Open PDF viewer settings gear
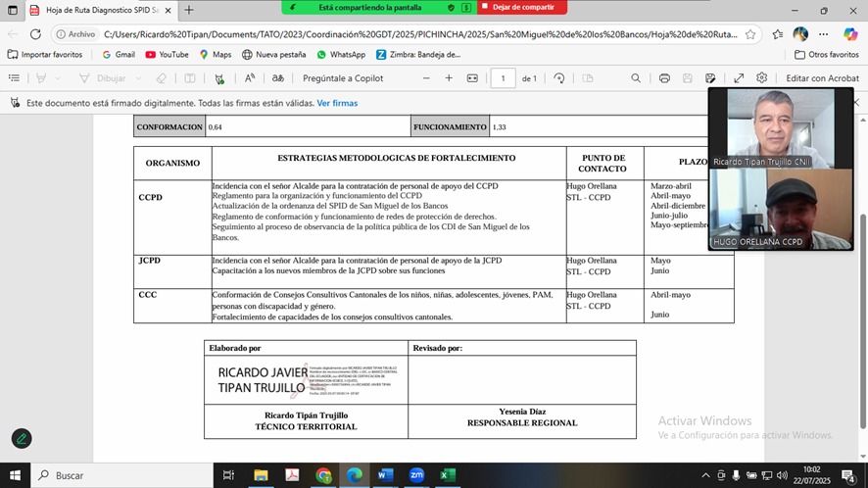Image resolution: width=868 pixels, height=488 pixels. coord(762,77)
